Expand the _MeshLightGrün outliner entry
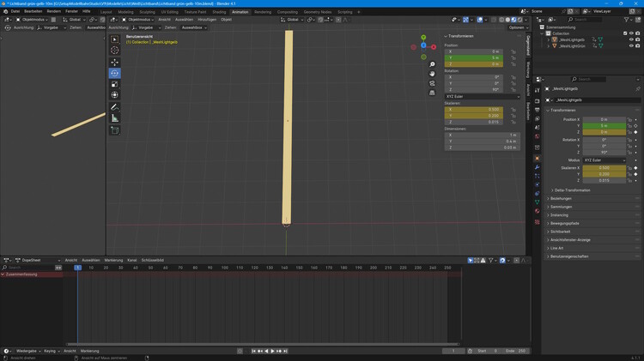 pyautogui.click(x=549, y=46)
